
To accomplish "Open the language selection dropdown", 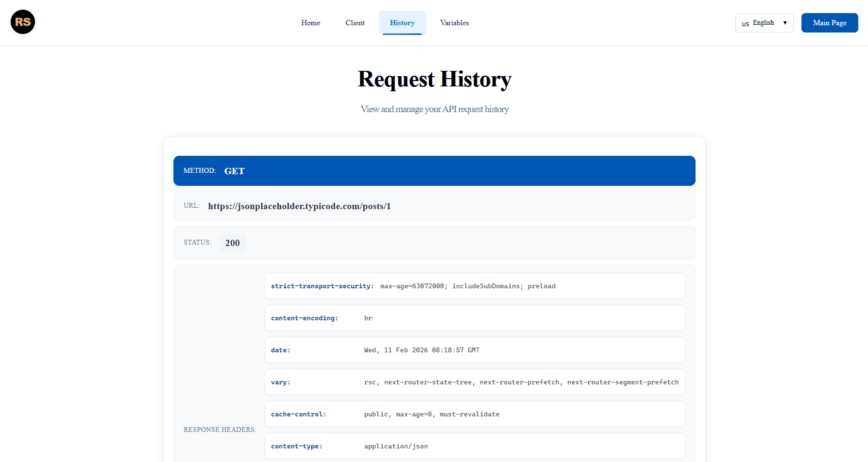I will pyautogui.click(x=764, y=23).
